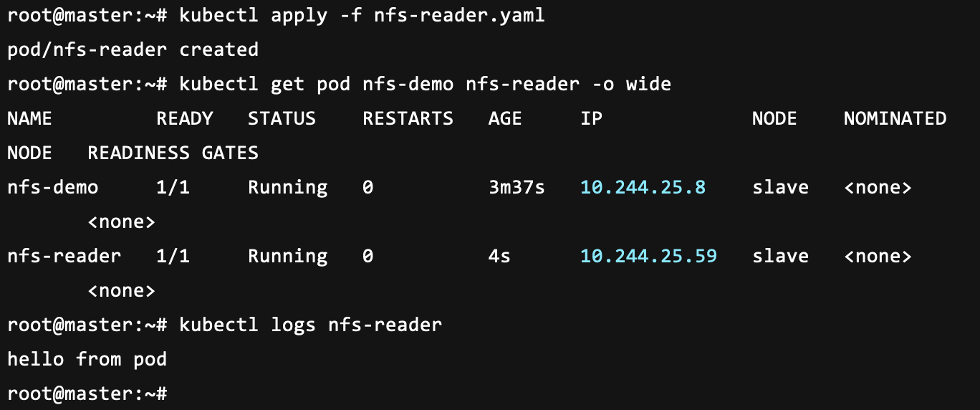Image resolution: width=980 pixels, height=410 pixels.
Task: Click the IP address 10.244.25.8
Action: [643, 188]
